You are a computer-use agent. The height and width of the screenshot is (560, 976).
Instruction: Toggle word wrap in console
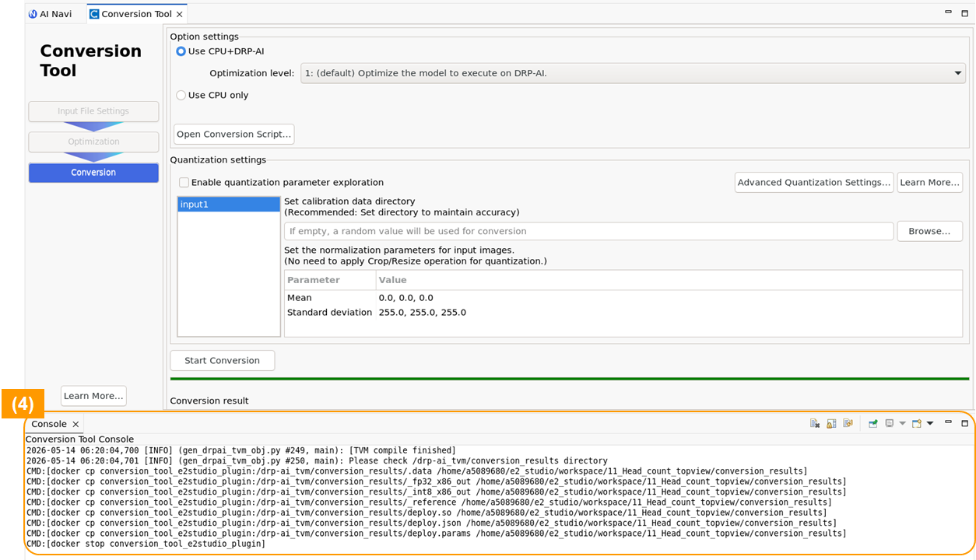pyautogui.click(x=848, y=423)
